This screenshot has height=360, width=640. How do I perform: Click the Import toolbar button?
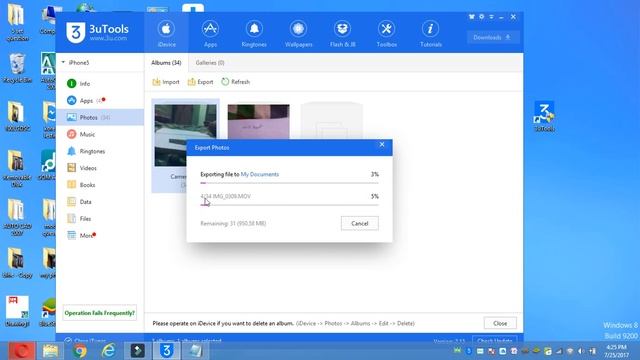(x=166, y=82)
